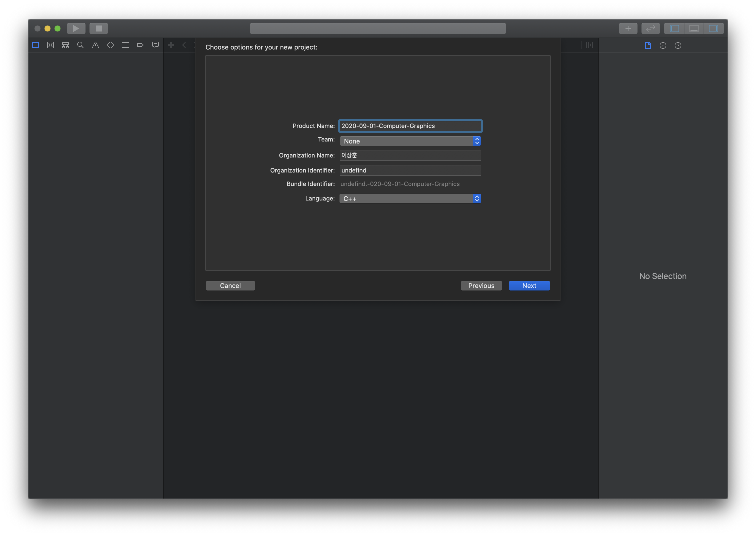
Task: Click the Run play button
Action: [76, 28]
